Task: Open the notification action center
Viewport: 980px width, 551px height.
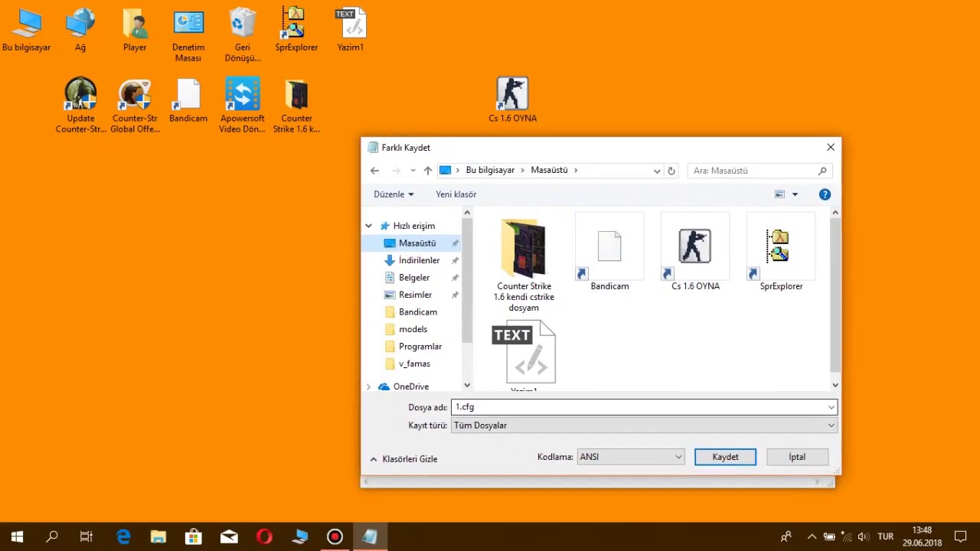Action: [x=961, y=537]
